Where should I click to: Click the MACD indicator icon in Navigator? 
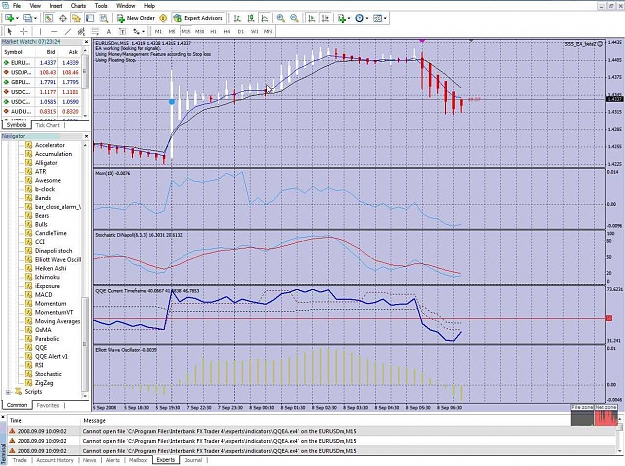[x=28, y=295]
